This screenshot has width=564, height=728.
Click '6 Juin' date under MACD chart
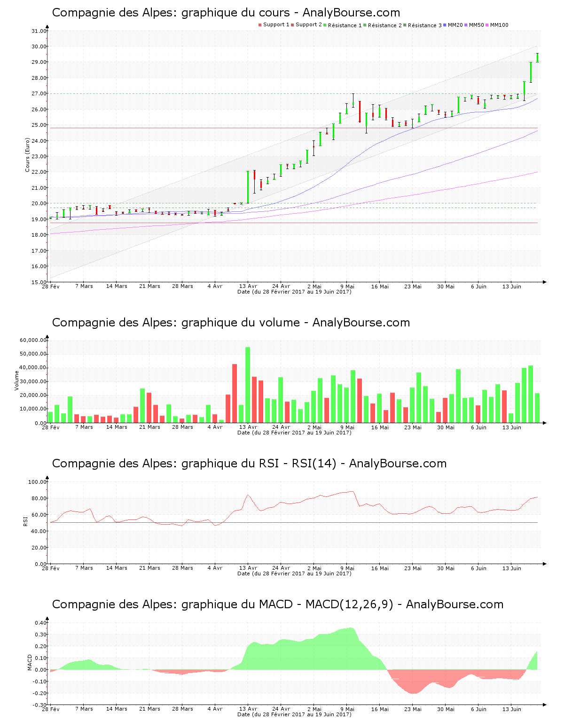478,709
